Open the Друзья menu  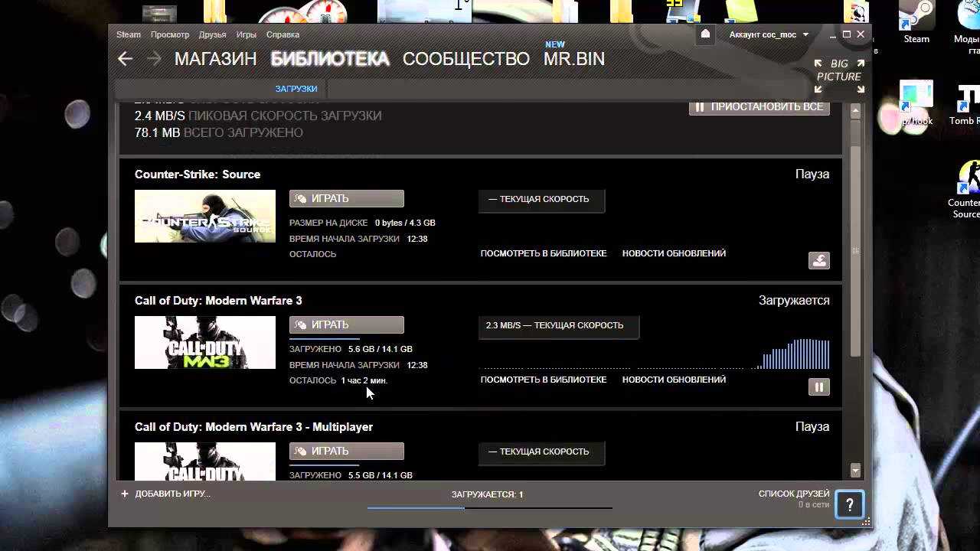pyautogui.click(x=212, y=34)
